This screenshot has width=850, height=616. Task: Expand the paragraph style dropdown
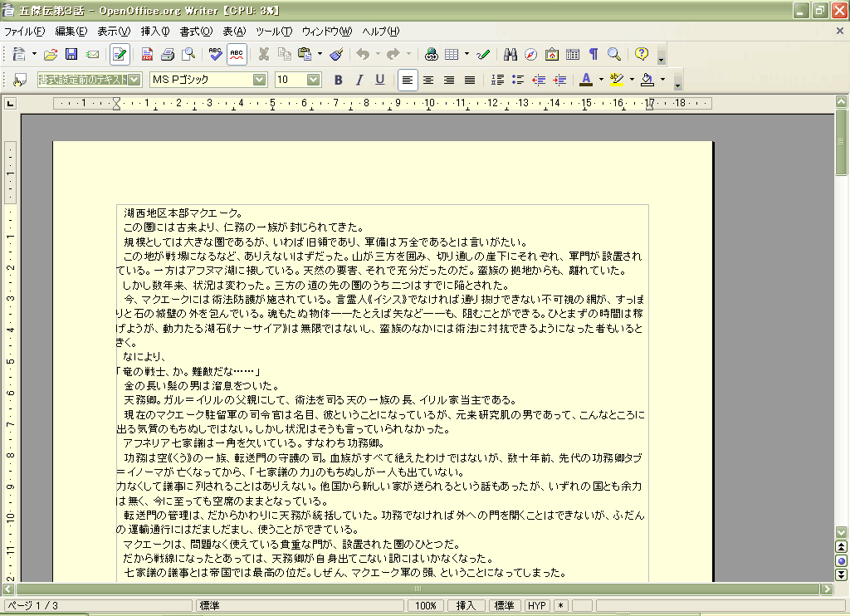[x=134, y=81]
